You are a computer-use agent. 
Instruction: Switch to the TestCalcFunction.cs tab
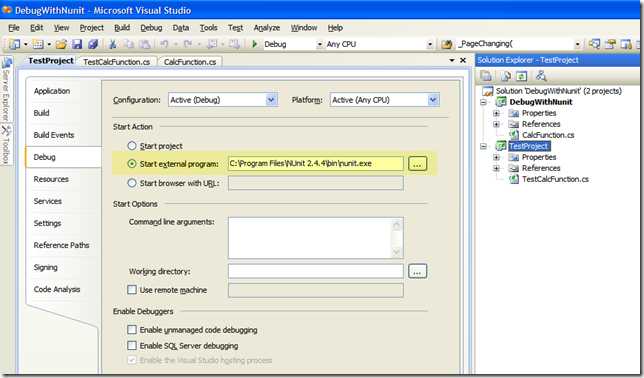117,62
